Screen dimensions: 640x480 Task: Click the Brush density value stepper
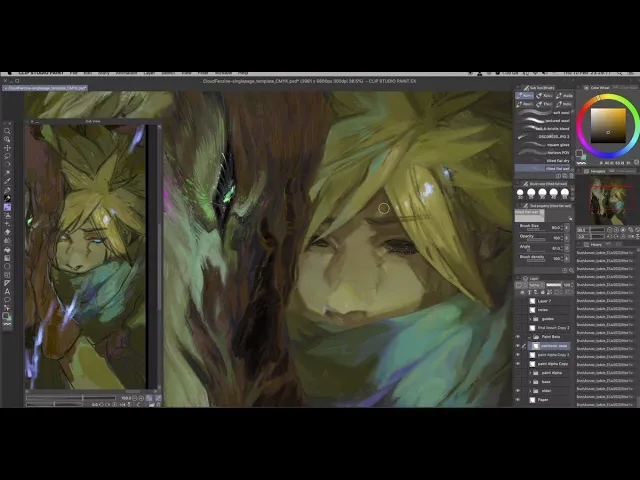click(x=562, y=258)
